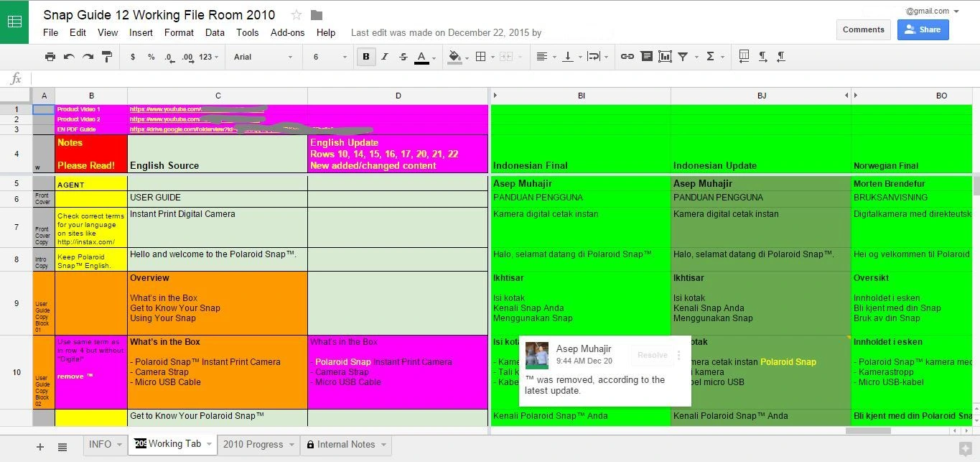This screenshot has height=462, width=980.
Task: Open the Tools menu
Action: (247, 32)
